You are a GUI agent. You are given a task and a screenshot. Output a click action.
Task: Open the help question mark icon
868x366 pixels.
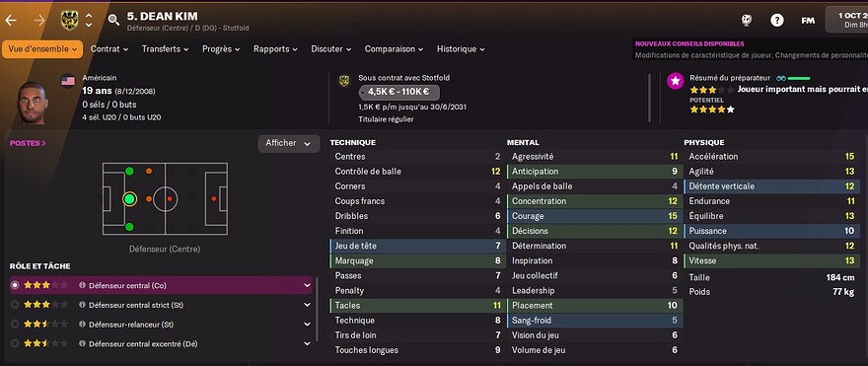(776, 21)
